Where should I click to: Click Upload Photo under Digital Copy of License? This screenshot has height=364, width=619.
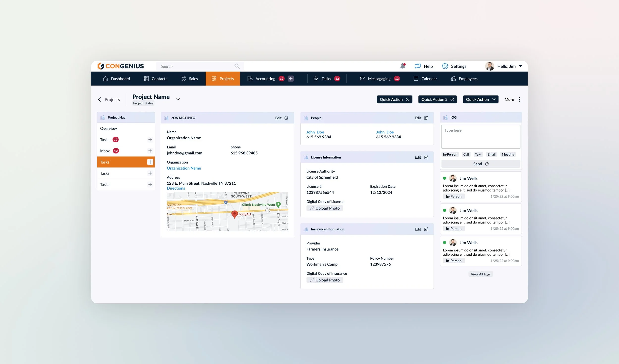324,208
